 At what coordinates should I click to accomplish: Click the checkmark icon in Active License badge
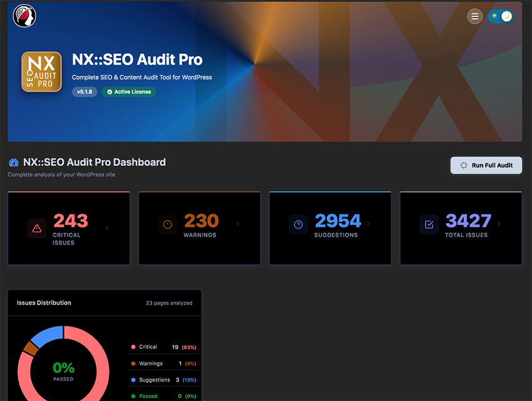click(x=110, y=91)
